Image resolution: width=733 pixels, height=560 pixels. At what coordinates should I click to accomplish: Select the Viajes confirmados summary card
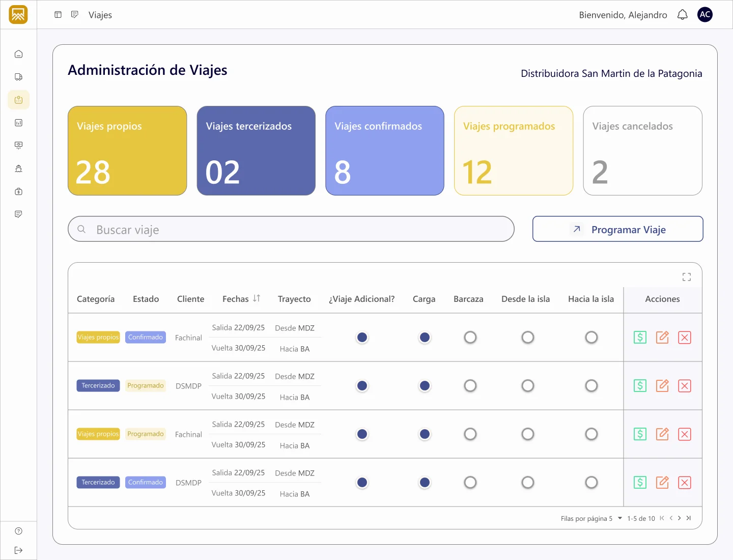click(x=385, y=151)
